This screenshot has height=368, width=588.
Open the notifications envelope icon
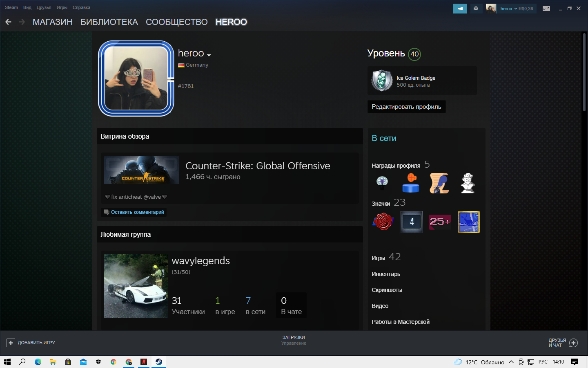(476, 9)
